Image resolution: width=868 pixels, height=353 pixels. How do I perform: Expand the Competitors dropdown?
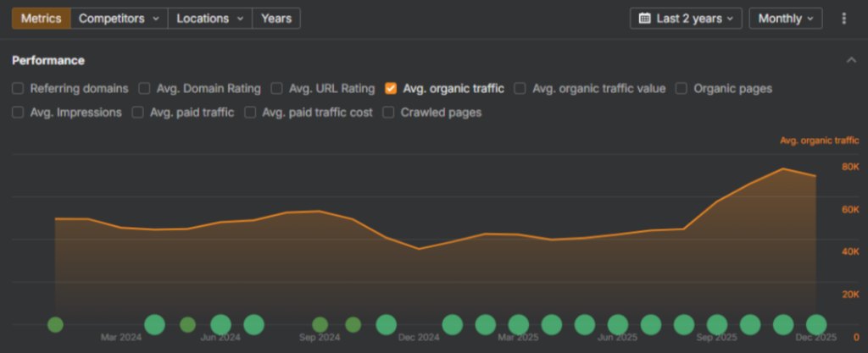(x=119, y=18)
